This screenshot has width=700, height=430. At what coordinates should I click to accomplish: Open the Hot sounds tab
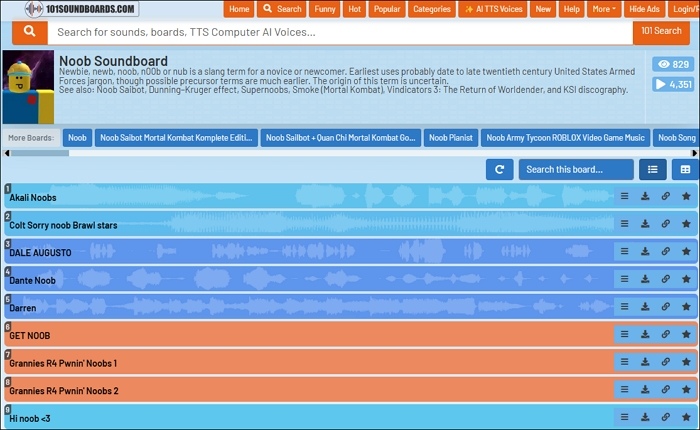(x=354, y=9)
